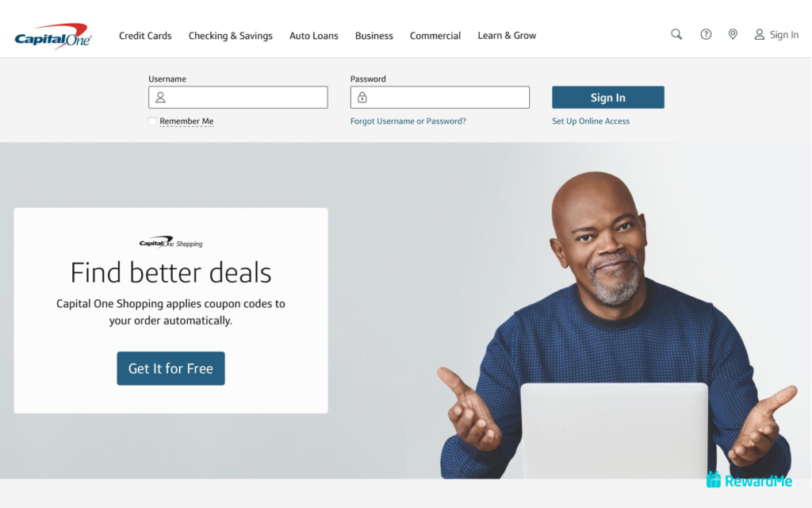Enable the Remember Me checkbox
This screenshot has width=812, height=508.
[x=152, y=121]
